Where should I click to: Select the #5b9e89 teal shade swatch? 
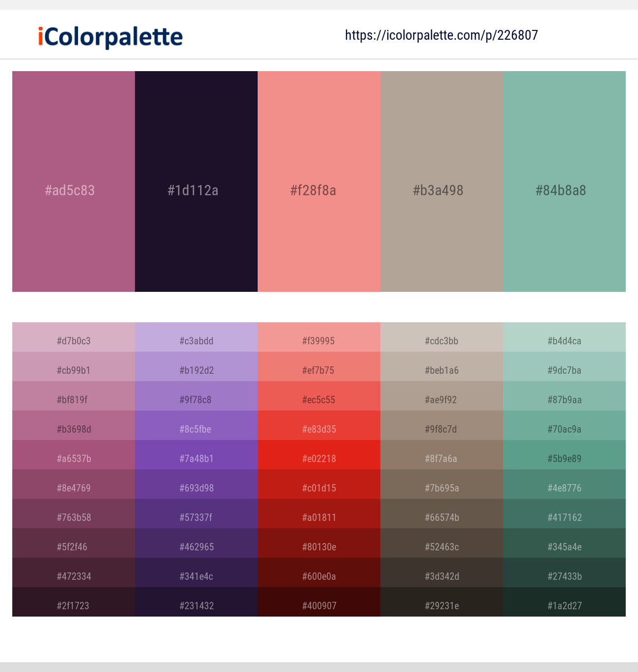[x=564, y=458]
